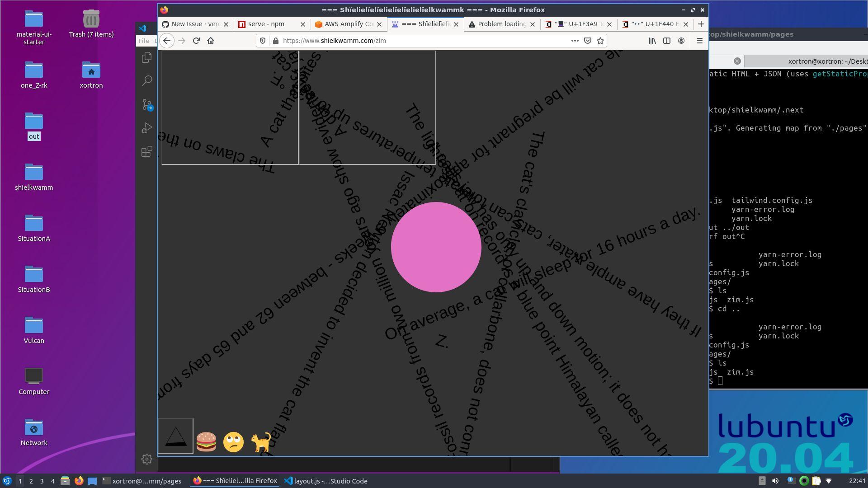Bookmark this page with the star icon
This screenshot has height=488, width=868.
coord(600,41)
